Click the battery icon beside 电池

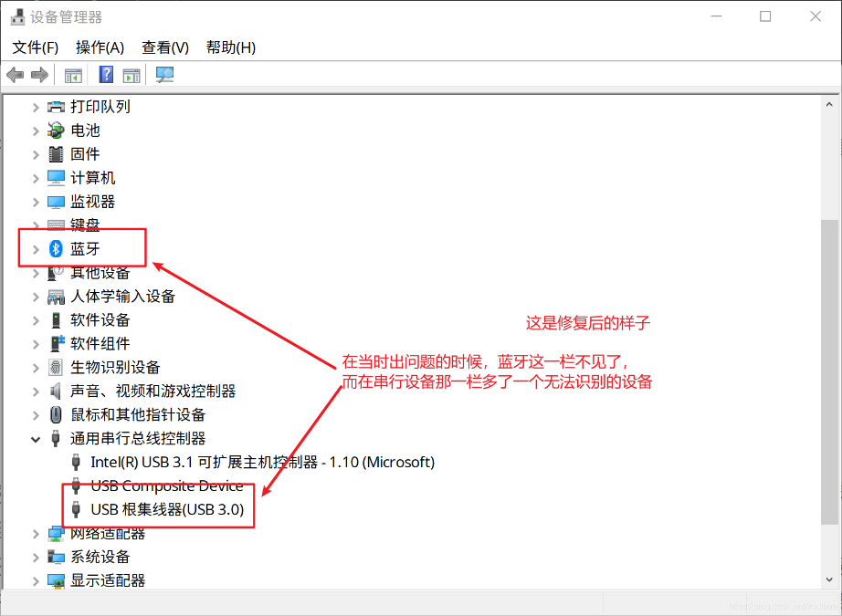click(57, 131)
